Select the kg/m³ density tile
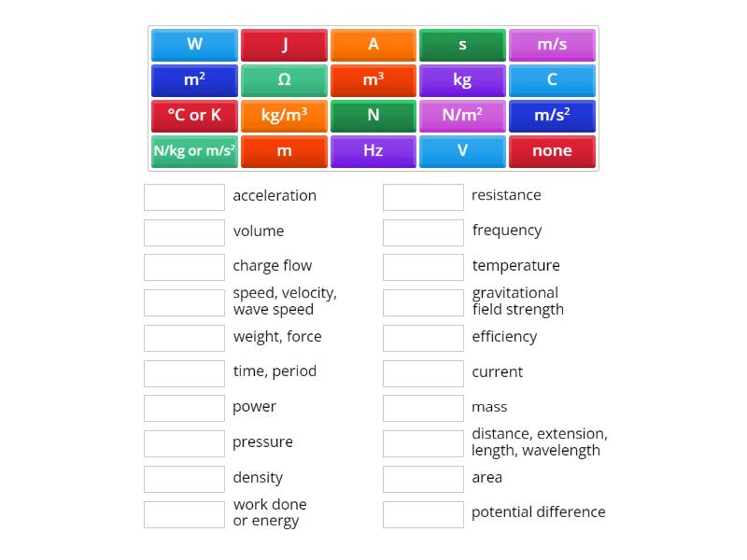The height and width of the screenshot is (560, 747). pyautogui.click(x=283, y=115)
